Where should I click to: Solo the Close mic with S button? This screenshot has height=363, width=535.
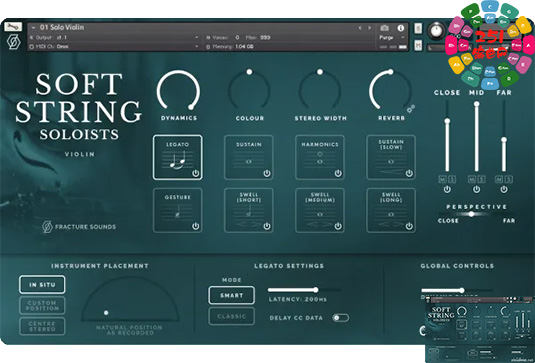452,179
